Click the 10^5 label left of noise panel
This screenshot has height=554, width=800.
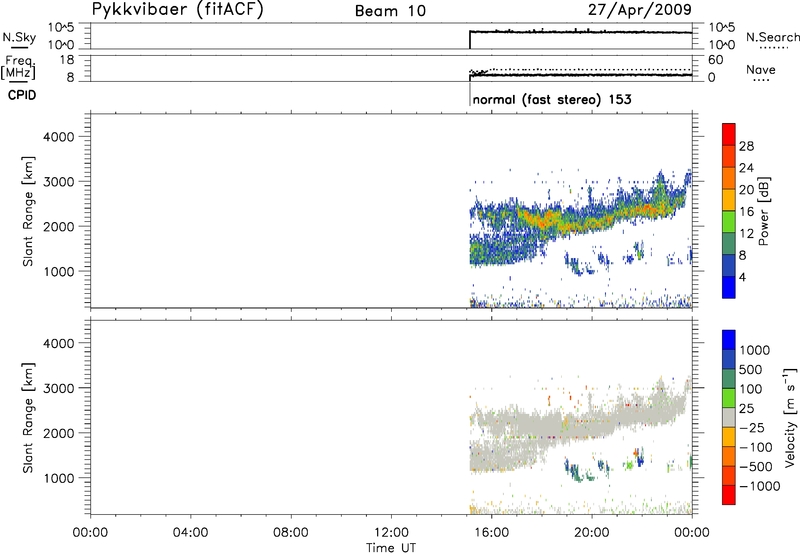[61, 28]
